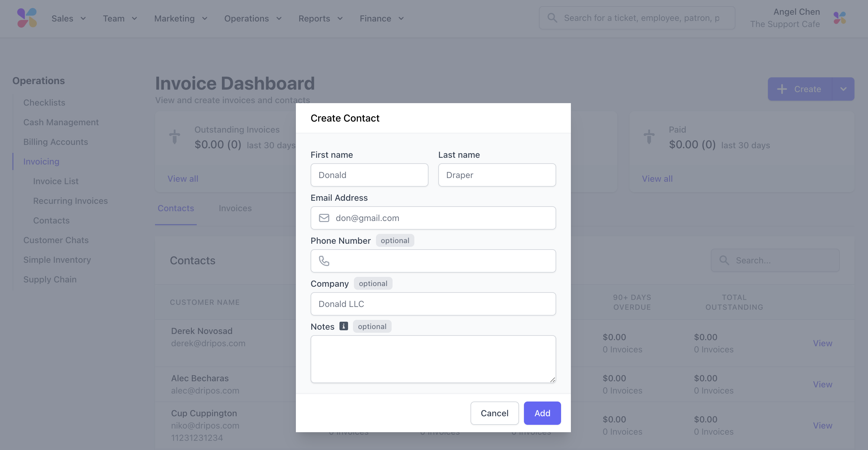Click the resize handle of the Notes textarea
This screenshot has height=450, width=868.
point(552,379)
